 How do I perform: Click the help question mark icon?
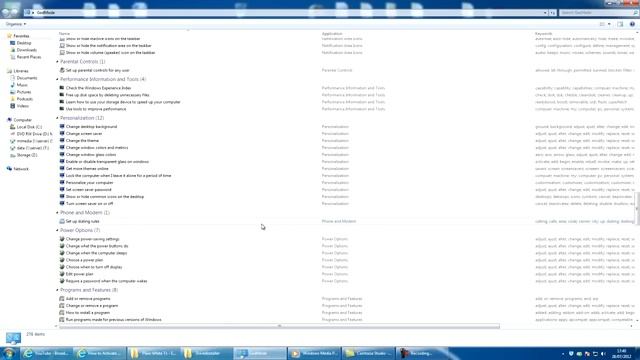point(632,24)
